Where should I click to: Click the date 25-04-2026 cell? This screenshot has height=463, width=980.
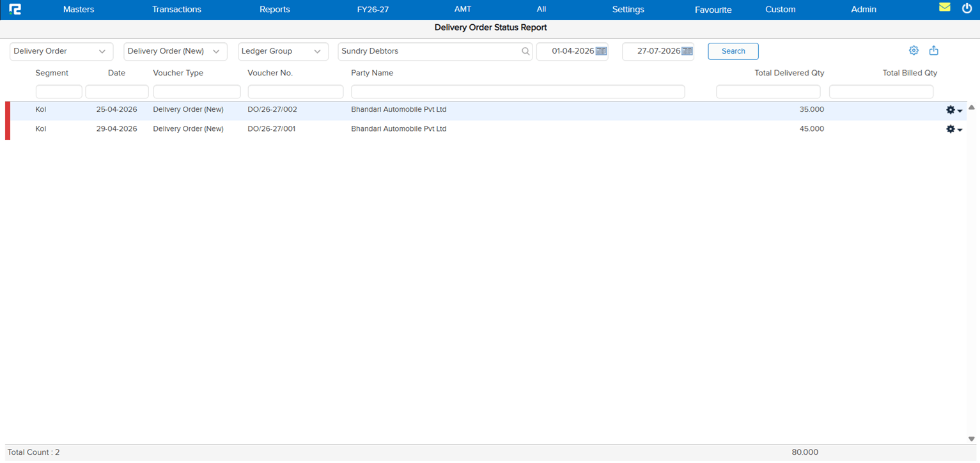(116, 110)
